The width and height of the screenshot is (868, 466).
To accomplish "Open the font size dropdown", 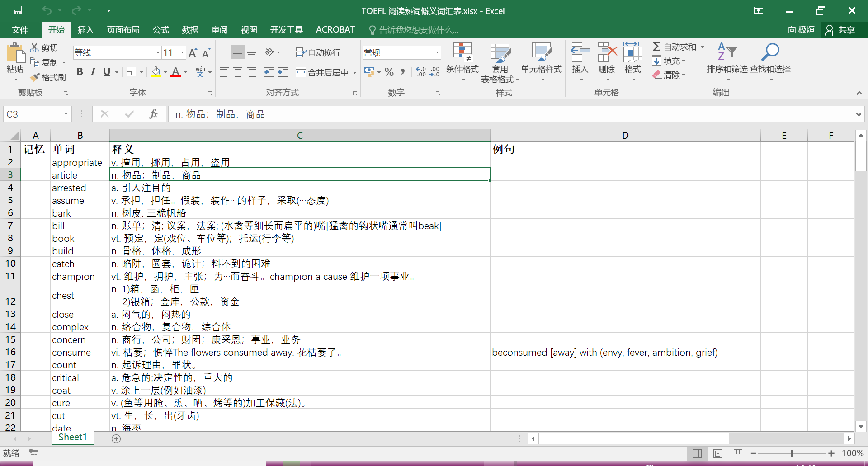I will tap(182, 53).
